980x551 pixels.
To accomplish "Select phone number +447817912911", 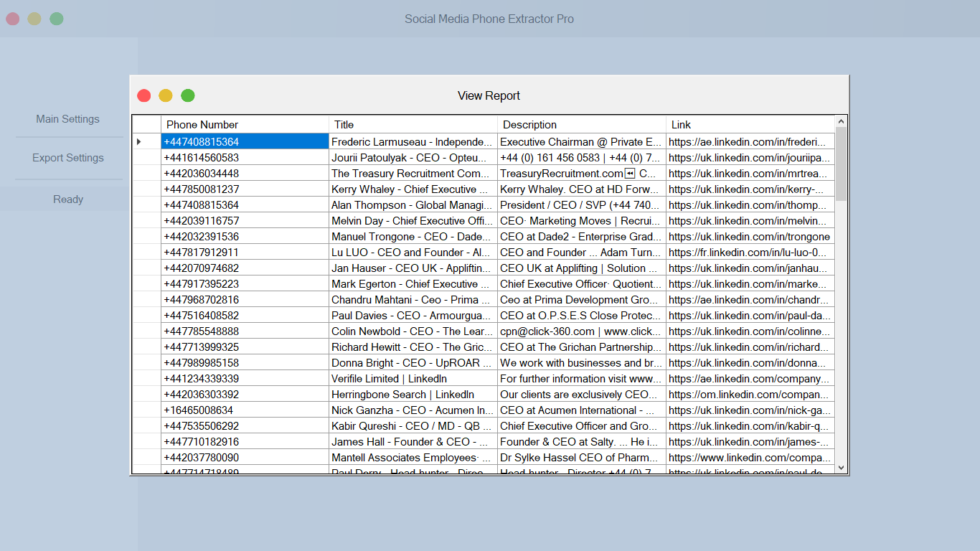I will point(245,253).
